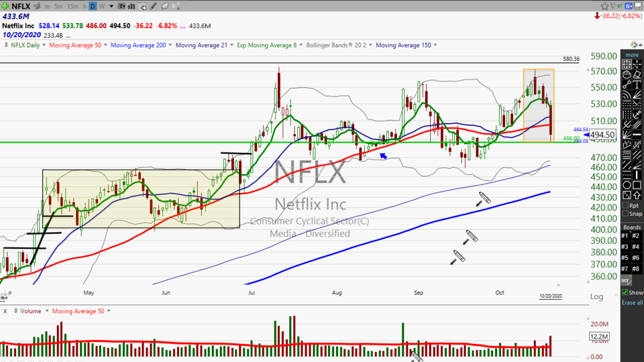644x362 pixels.
Task: Select the Daily D timeframe
Action: [93, 6]
